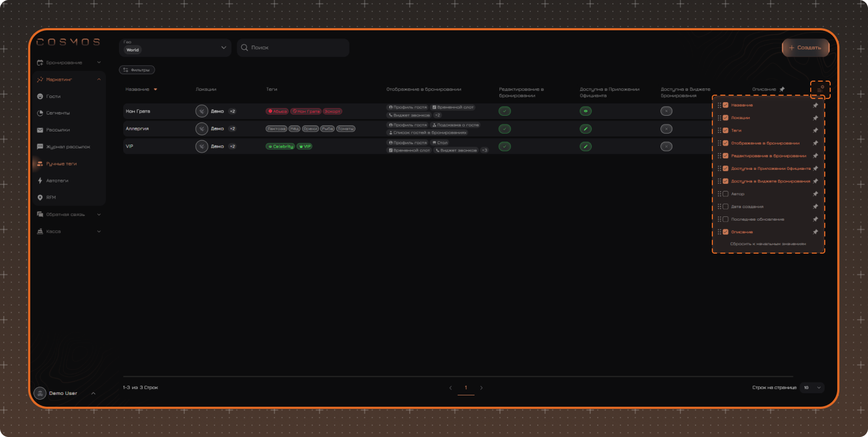The image size is (868, 437).
Task: Click the drag handle beside Автор
Action: pos(719,194)
